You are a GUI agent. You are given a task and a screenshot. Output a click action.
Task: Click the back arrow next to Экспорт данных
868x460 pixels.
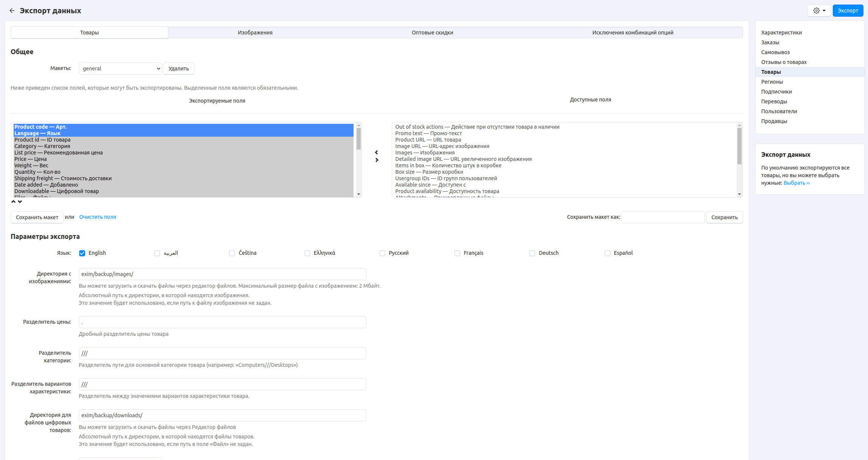click(12, 11)
